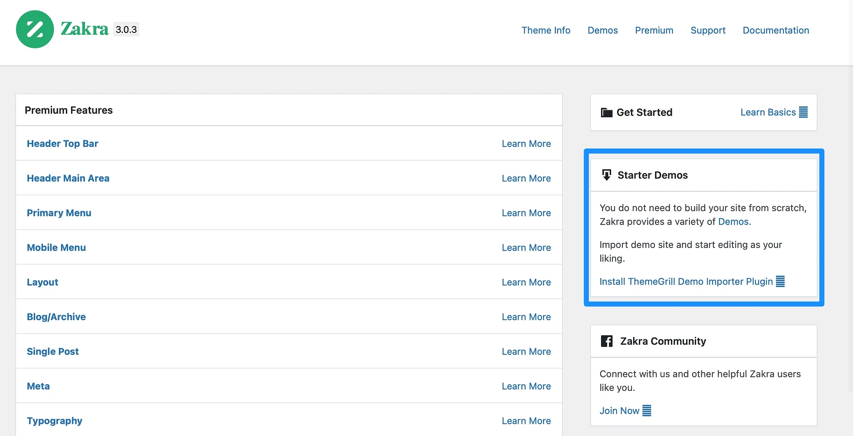Image resolution: width=868 pixels, height=436 pixels.
Task: Open the Support navigation item
Action: point(708,30)
